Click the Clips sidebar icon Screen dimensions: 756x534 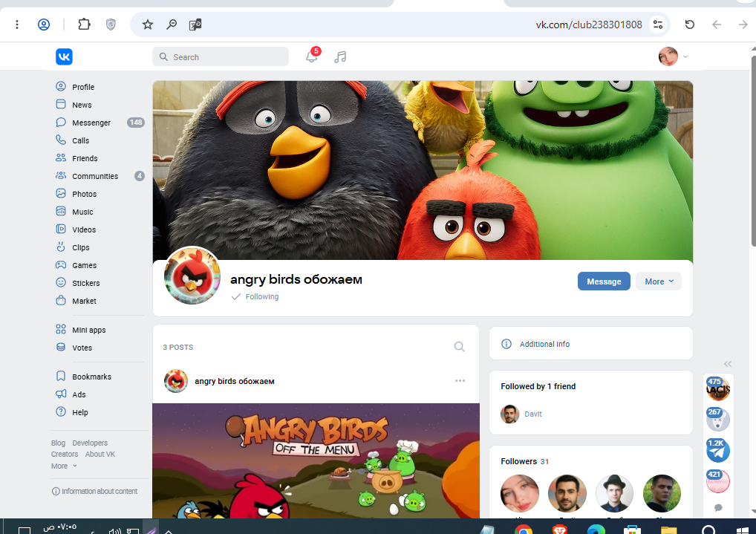(61, 247)
